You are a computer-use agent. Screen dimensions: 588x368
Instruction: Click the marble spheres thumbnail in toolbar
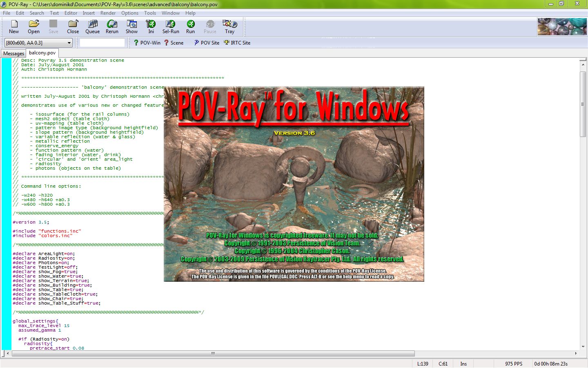(562, 27)
